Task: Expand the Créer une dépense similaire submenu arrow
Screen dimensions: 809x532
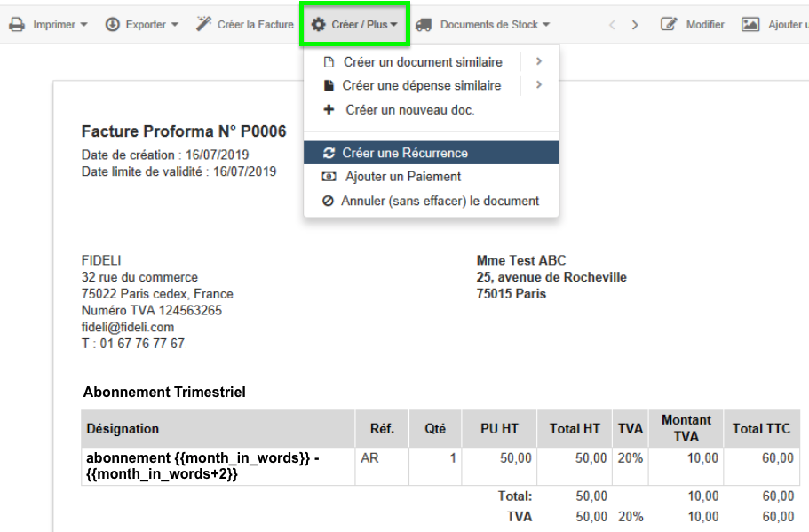Action: tap(539, 85)
